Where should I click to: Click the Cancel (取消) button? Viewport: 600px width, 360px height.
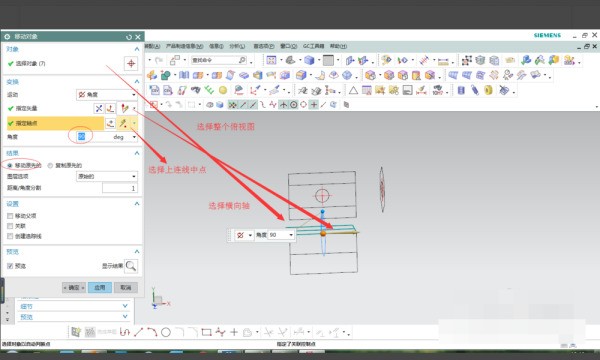[126, 287]
